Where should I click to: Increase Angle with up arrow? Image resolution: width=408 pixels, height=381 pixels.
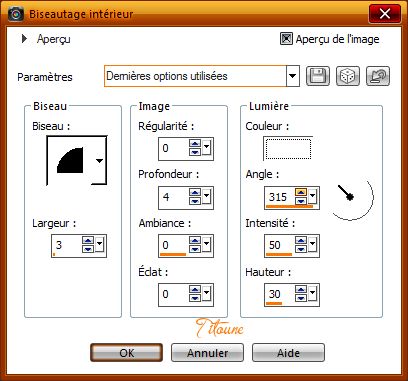[301, 192]
